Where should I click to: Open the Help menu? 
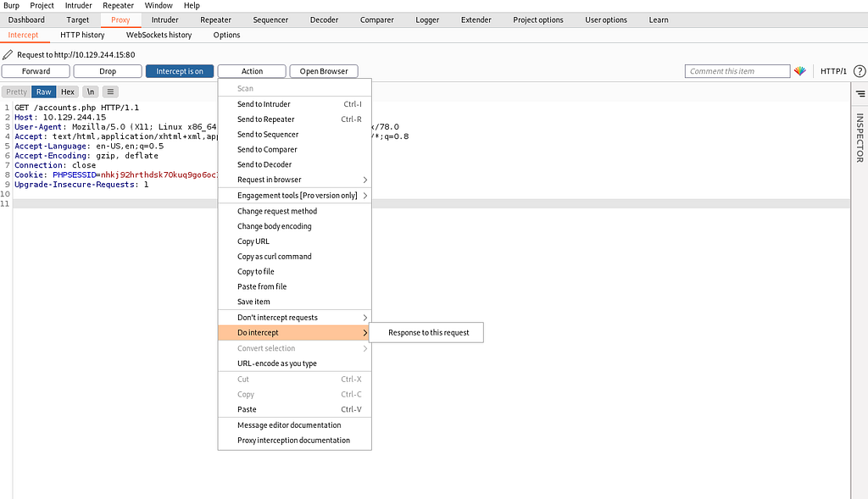click(192, 6)
